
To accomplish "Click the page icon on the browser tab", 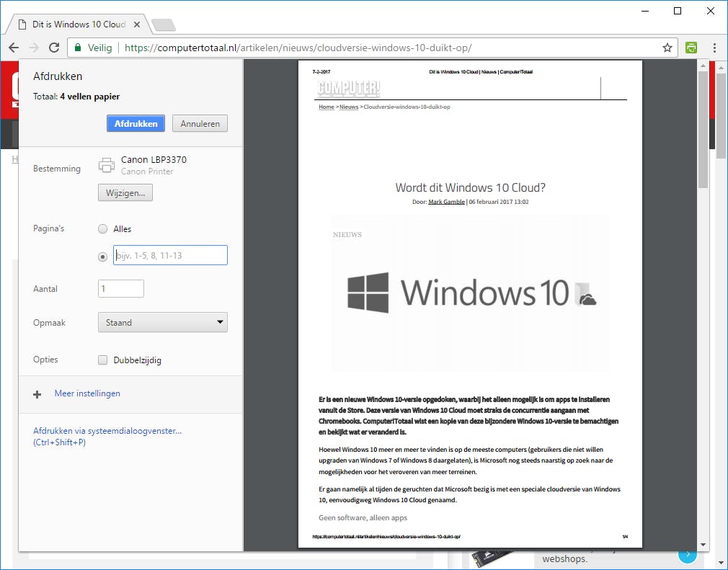I will coord(22,25).
